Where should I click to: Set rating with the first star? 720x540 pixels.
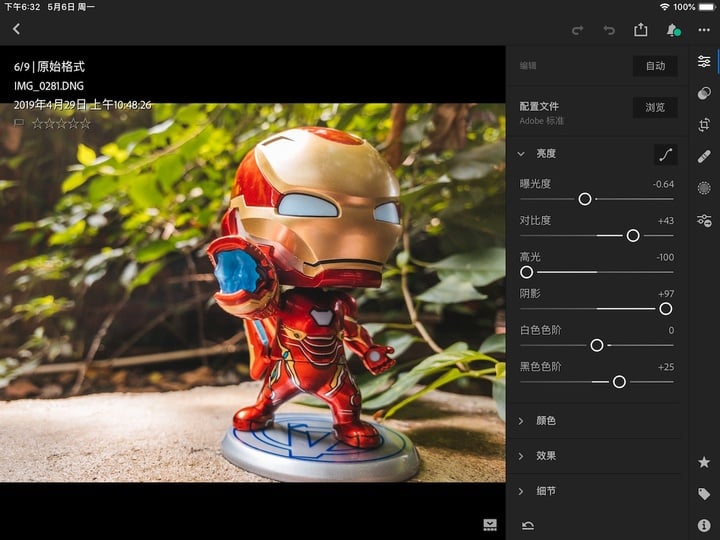38,124
